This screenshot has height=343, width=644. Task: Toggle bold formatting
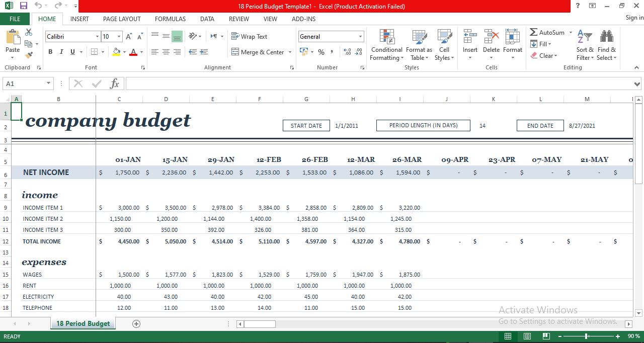coord(50,52)
